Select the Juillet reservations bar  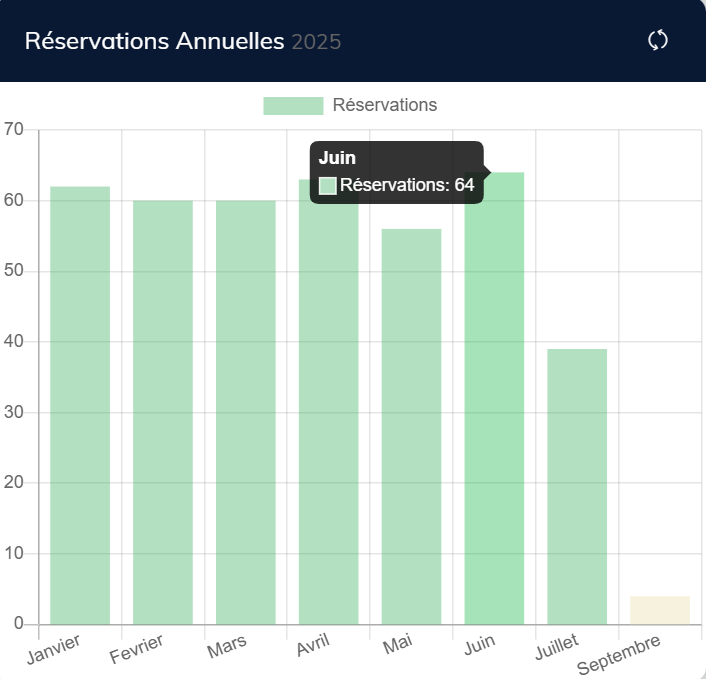pyautogui.click(x=577, y=486)
